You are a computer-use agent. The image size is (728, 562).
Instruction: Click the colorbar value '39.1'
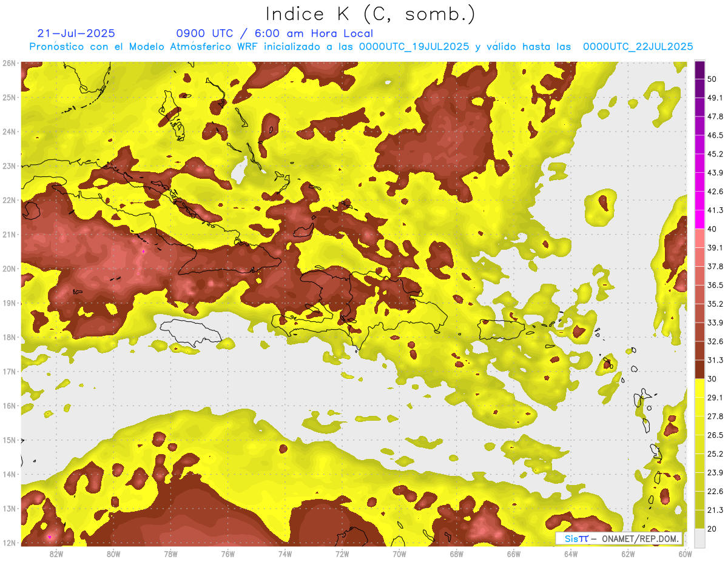pos(715,248)
